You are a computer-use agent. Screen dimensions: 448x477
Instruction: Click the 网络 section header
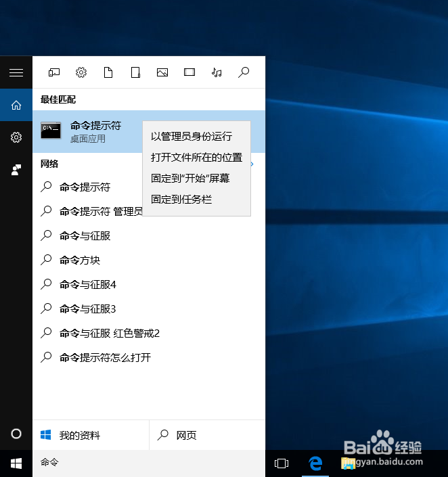click(x=49, y=164)
